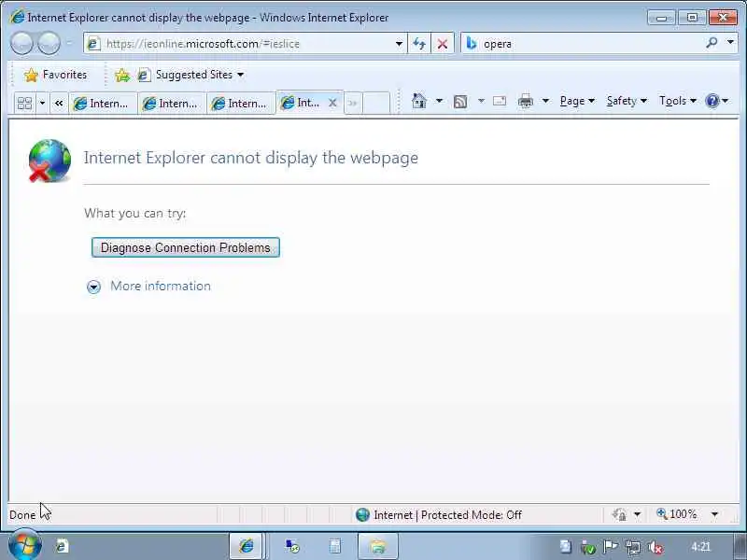Click the More information link
Screen dimensions: 747x560
click(x=161, y=286)
